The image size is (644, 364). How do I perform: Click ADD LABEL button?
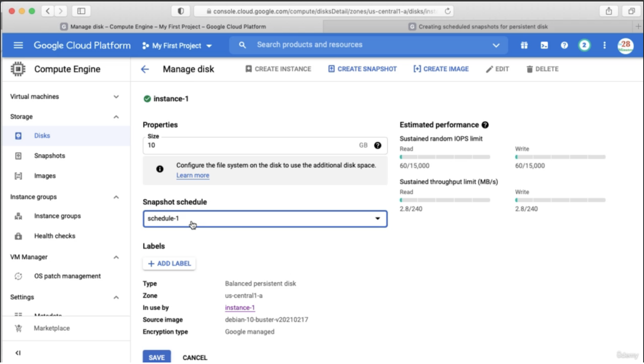click(x=169, y=264)
